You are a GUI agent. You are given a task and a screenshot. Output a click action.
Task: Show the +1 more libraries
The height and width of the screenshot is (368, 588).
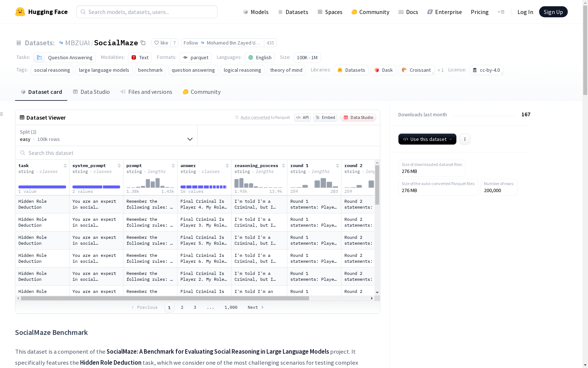[x=441, y=70]
